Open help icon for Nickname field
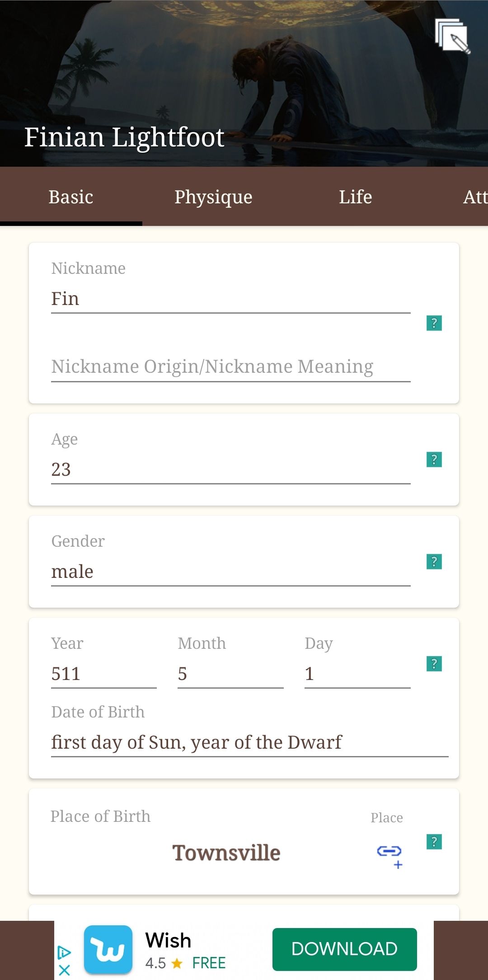Viewport: 488px width, 980px height. [x=434, y=323]
